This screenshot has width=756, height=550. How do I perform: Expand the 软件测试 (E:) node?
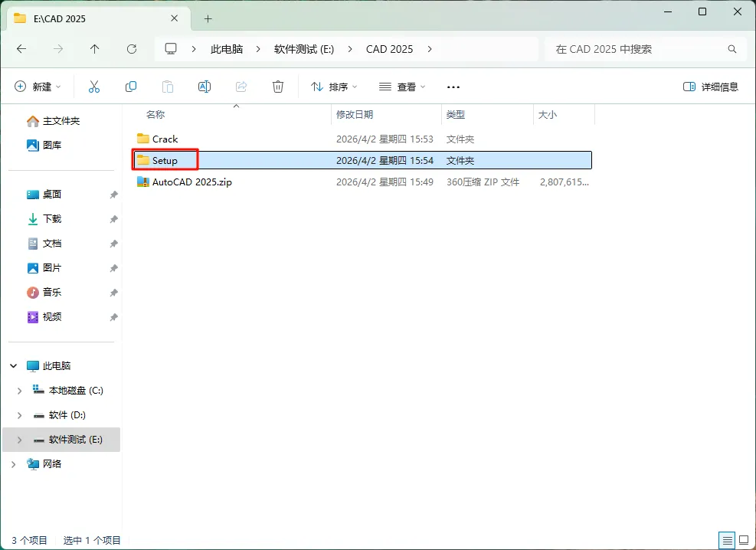19,440
